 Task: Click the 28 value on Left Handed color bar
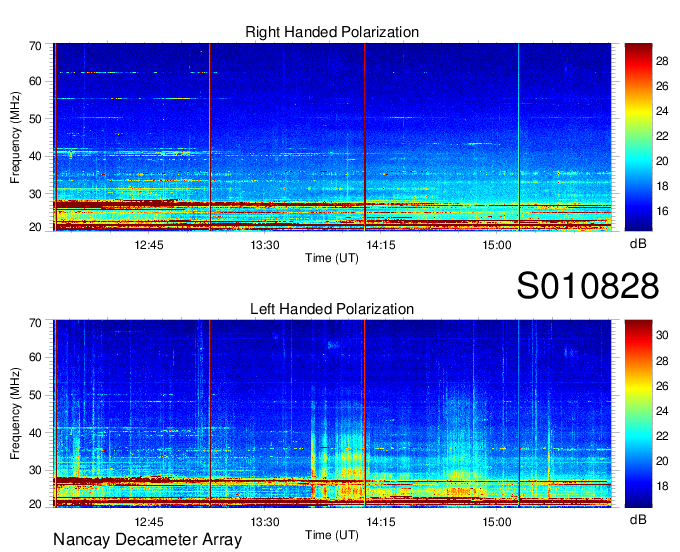pyautogui.click(x=662, y=361)
